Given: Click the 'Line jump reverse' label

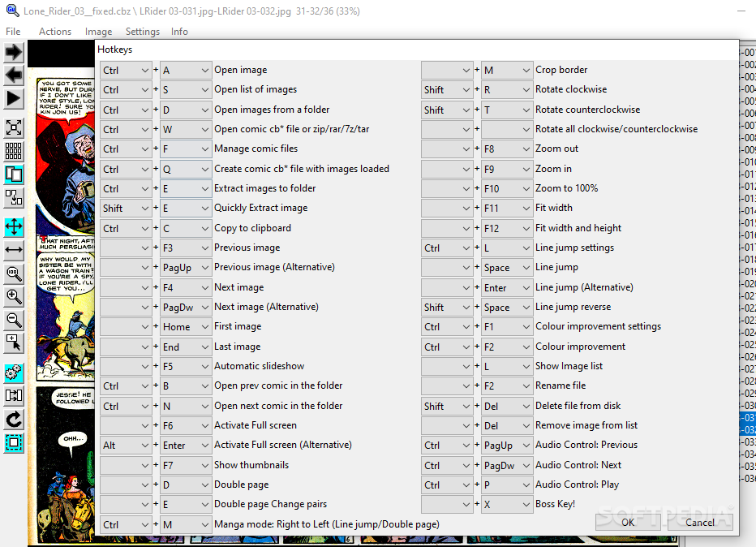Looking at the screenshot, I should pos(573,307).
